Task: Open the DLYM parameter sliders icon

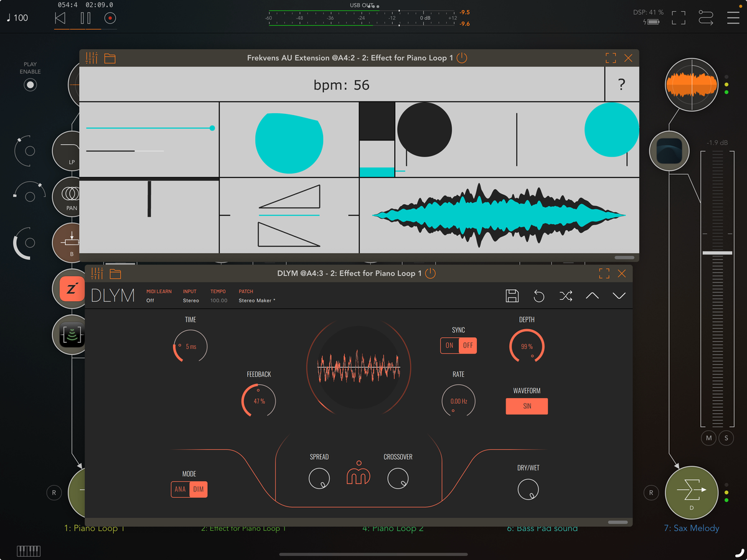Action: point(97,273)
